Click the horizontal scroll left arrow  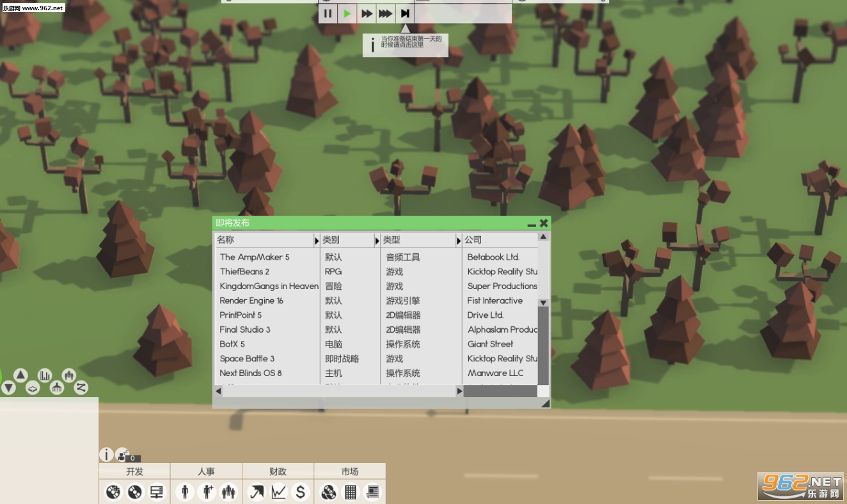218,391
